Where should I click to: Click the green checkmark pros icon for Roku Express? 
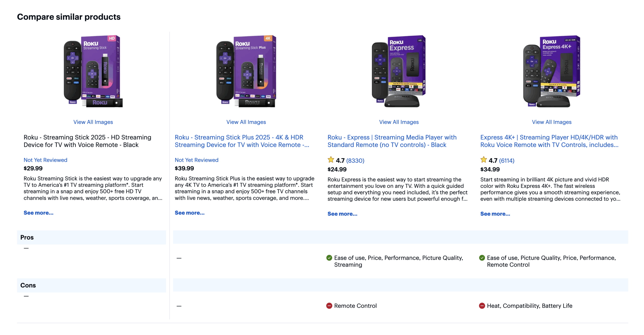[329, 258]
